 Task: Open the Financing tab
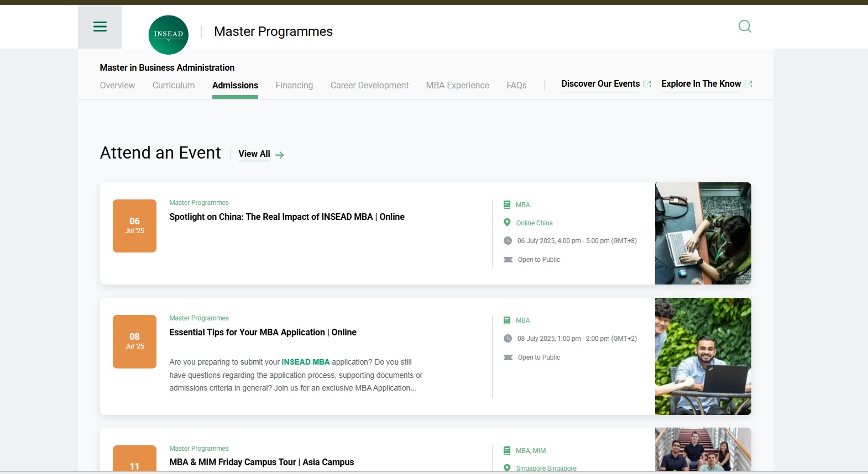[294, 85]
